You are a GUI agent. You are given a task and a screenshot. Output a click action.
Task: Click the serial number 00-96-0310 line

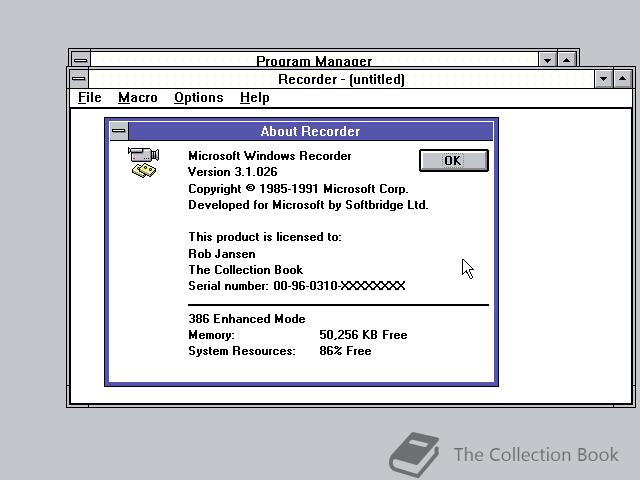pos(297,286)
